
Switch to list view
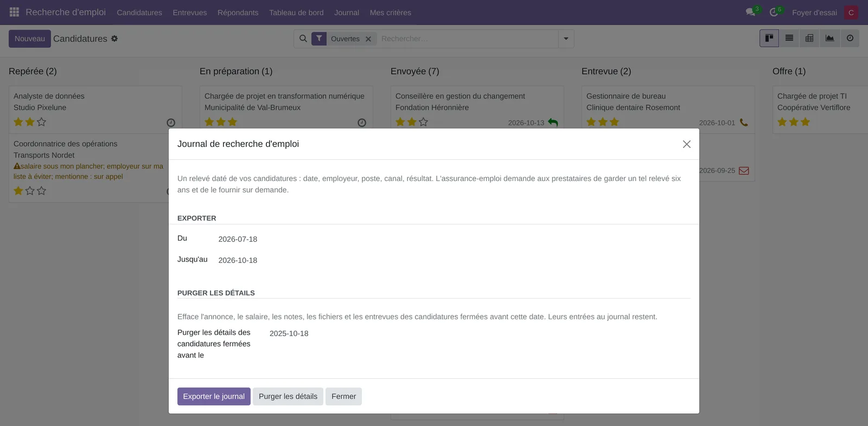pos(789,38)
